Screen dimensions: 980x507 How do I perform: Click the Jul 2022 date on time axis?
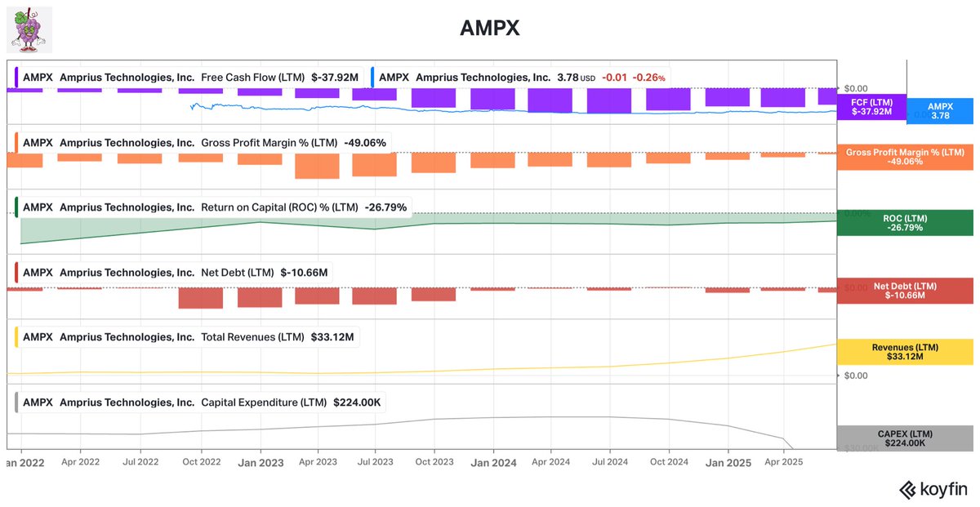coord(140,461)
